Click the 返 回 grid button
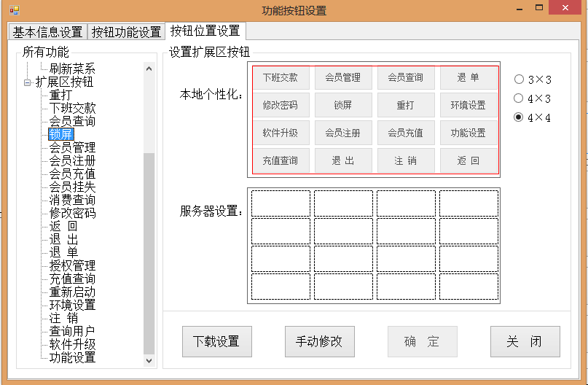The height and width of the screenshot is (385, 588). pos(469,160)
